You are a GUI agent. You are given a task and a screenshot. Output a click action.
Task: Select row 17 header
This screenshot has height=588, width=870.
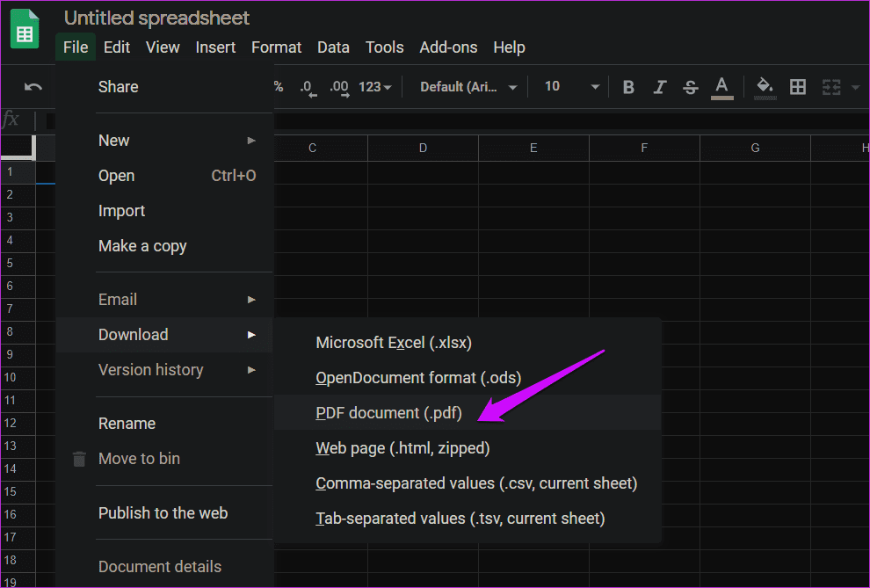point(18,538)
